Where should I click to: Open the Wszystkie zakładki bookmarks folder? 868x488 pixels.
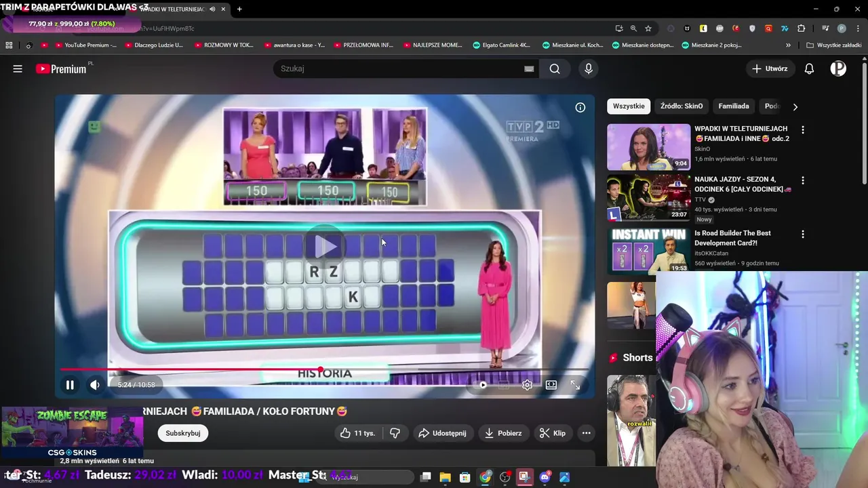(x=834, y=45)
